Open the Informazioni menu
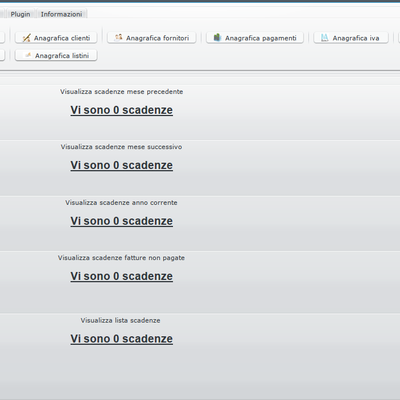Screen dimensions: 400x400 pos(61,14)
